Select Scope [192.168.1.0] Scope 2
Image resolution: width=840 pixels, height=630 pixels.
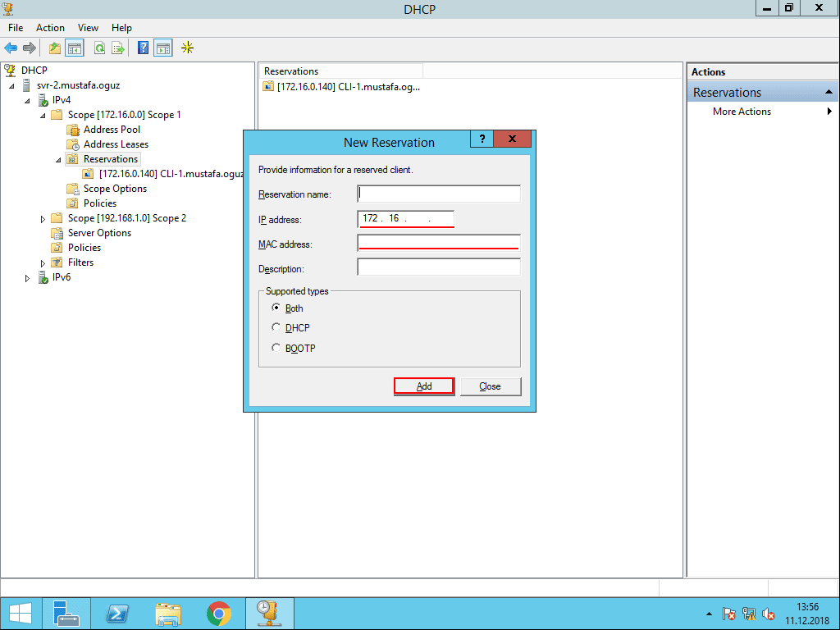coord(127,218)
